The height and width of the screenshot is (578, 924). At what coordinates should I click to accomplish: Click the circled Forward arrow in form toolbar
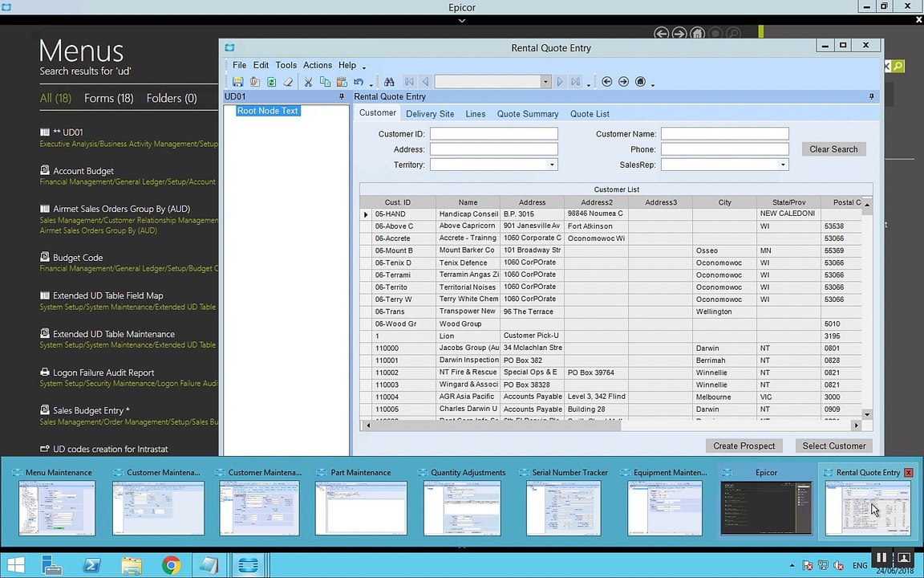coord(623,82)
